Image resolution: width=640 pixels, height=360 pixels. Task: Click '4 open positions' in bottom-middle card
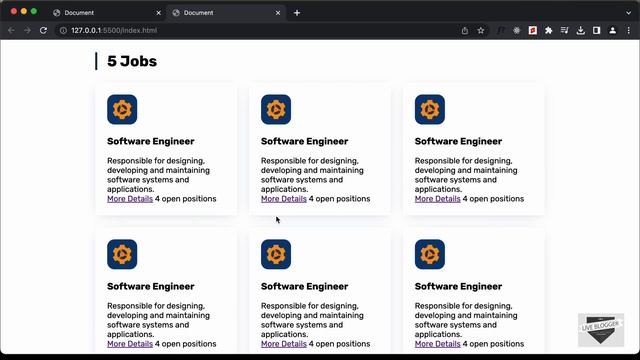pyautogui.click(x=340, y=344)
